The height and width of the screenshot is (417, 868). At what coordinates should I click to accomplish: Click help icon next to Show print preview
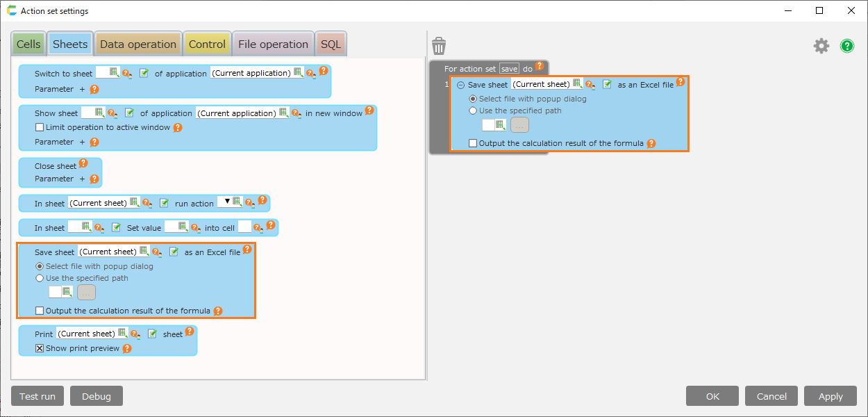click(x=127, y=349)
